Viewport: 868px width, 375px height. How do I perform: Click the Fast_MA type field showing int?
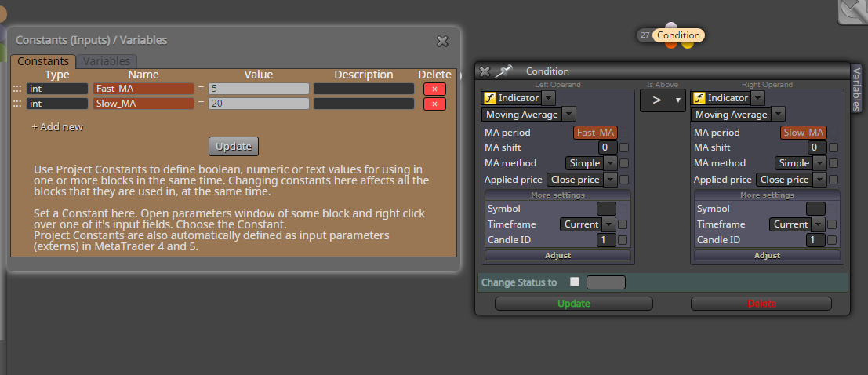[57, 89]
